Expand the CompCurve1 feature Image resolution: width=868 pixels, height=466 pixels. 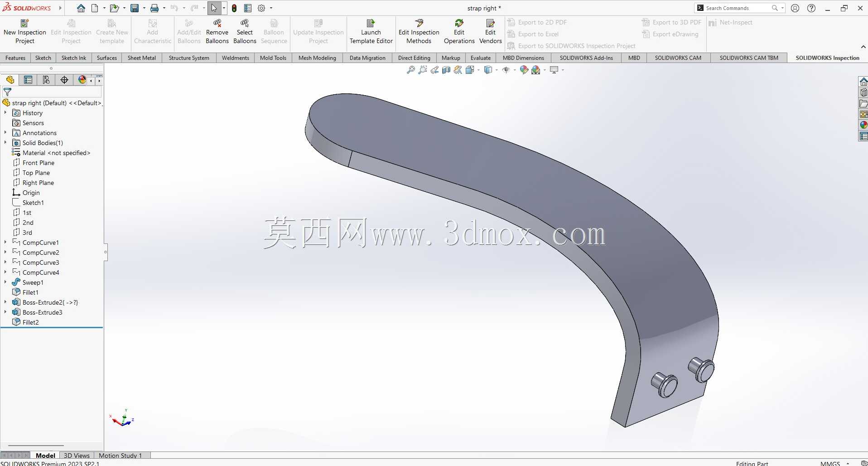point(5,243)
